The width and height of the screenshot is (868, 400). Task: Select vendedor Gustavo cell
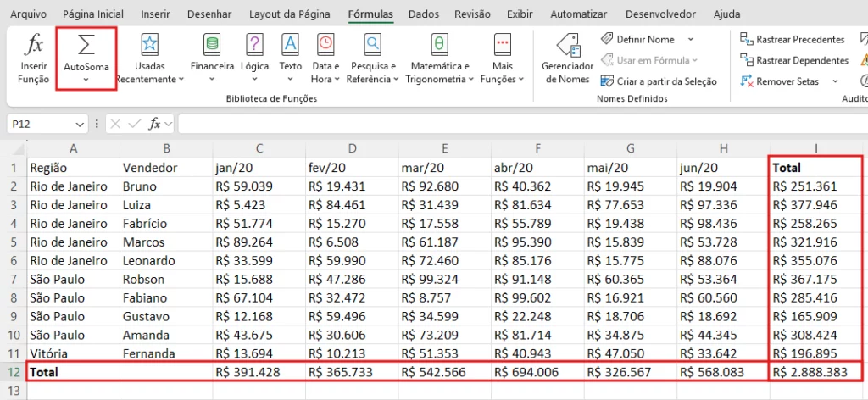coord(166,316)
